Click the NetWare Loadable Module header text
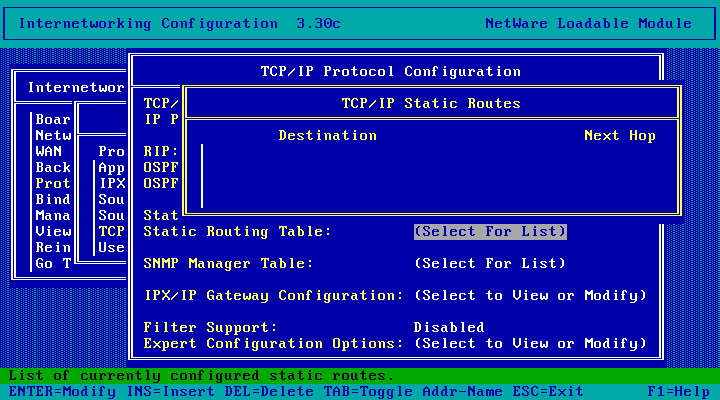The width and height of the screenshot is (720, 400). (588, 23)
